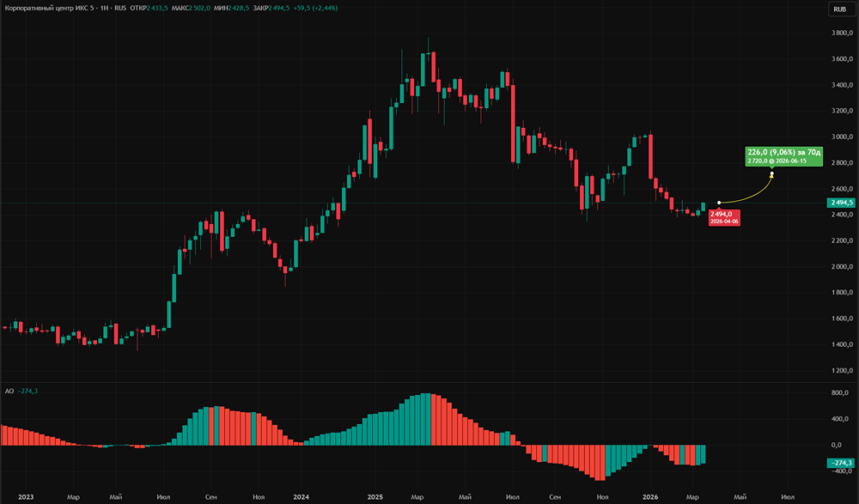Click the 2024 time axis label

(301, 497)
